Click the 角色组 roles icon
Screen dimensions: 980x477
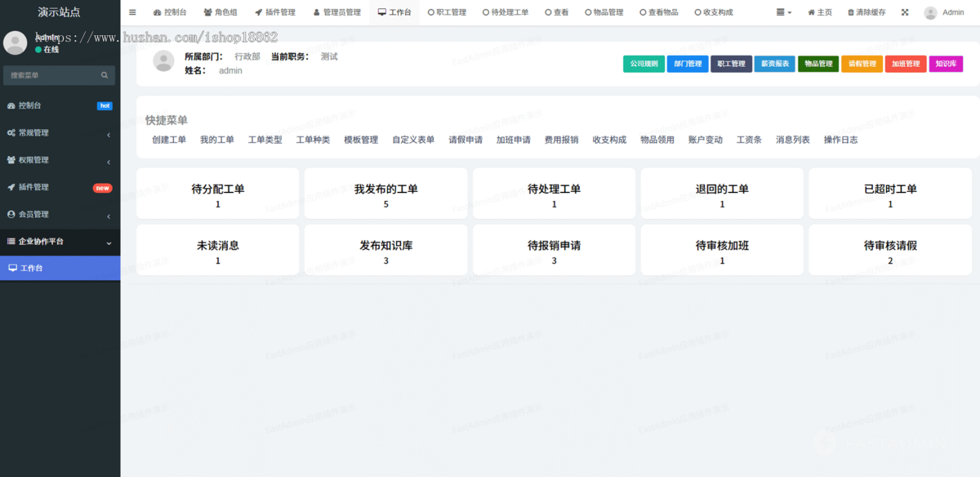coord(209,12)
